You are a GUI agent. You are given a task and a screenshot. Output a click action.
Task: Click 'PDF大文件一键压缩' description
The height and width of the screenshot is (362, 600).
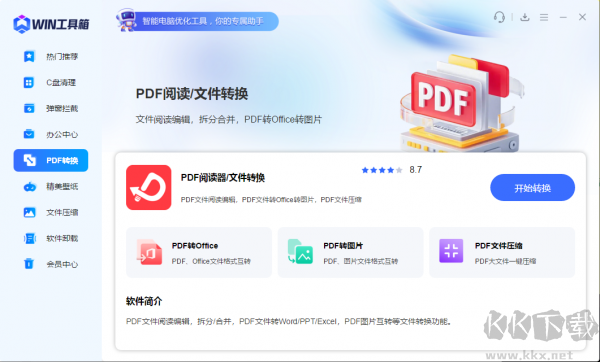tap(505, 261)
